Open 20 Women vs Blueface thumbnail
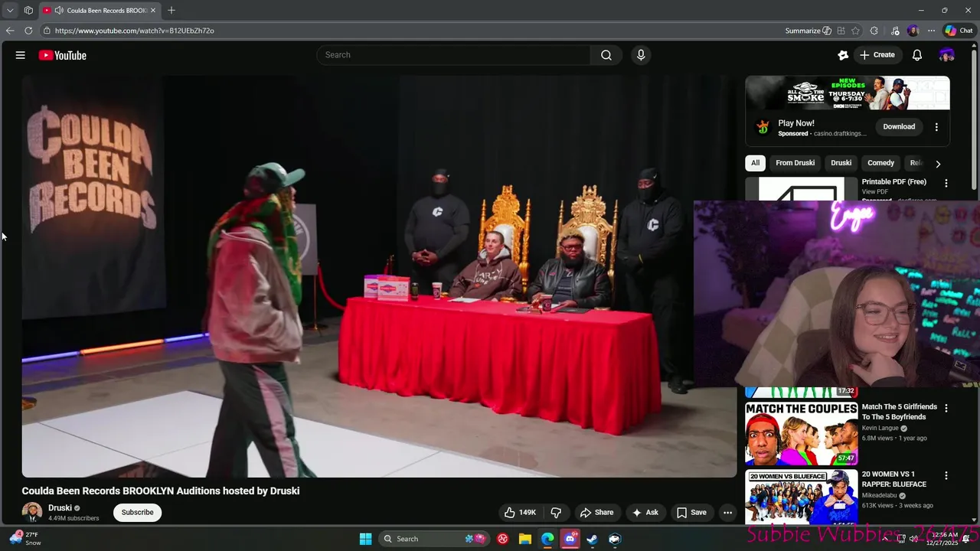 click(x=802, y=497)
